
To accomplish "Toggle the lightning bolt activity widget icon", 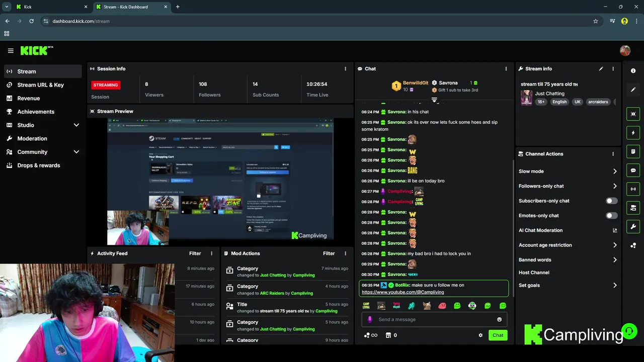I will [633, 133].
